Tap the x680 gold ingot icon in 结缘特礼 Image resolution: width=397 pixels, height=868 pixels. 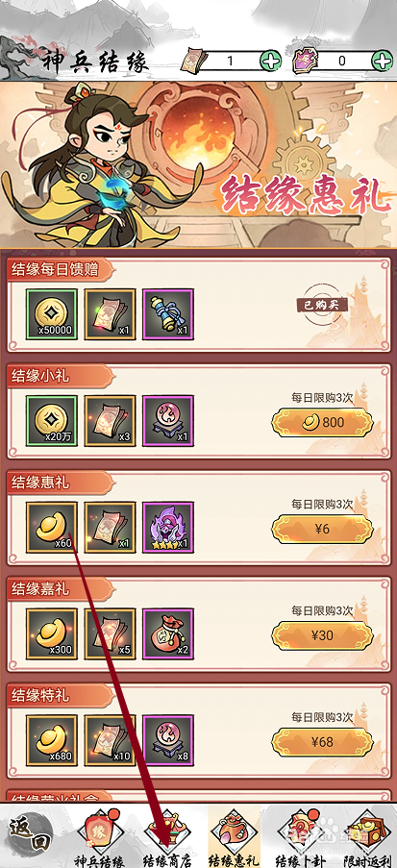[52, 741]
